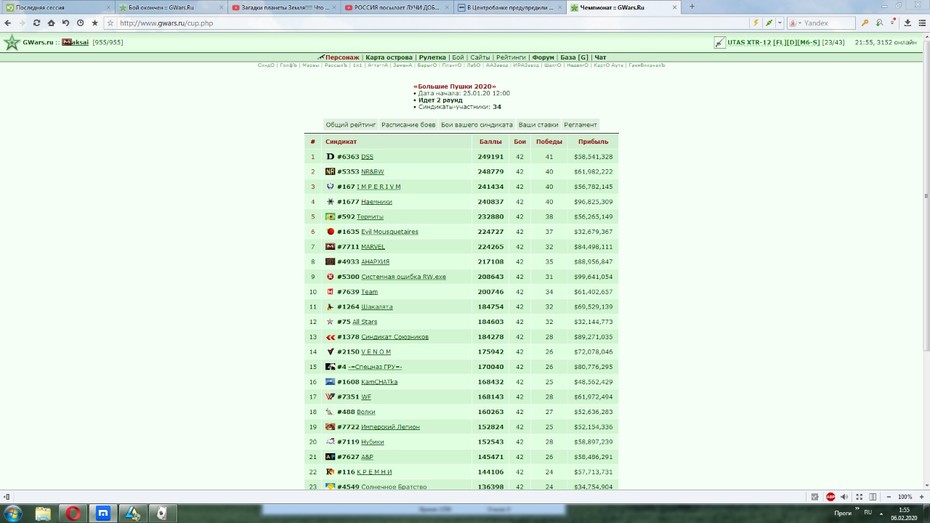930x523 pixels.
Task: Open the NR&RW syndicate link
Action: pyautogui.click(x=372, y=171)
